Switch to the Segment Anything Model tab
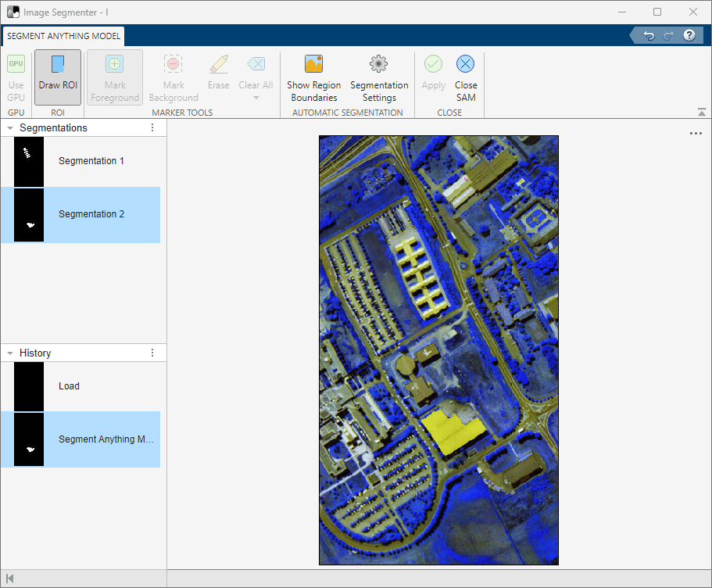Screen dimensions: 712x588 (63, 36)
